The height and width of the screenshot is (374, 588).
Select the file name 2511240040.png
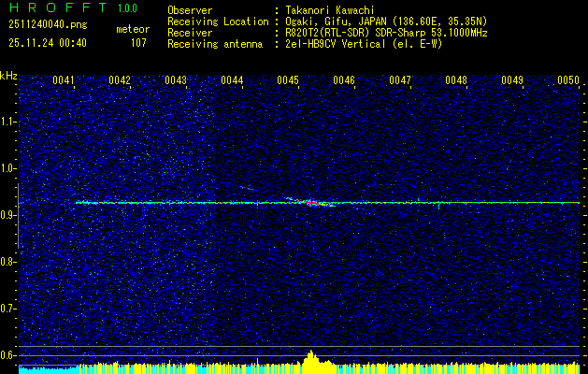[x=48, y=25]
